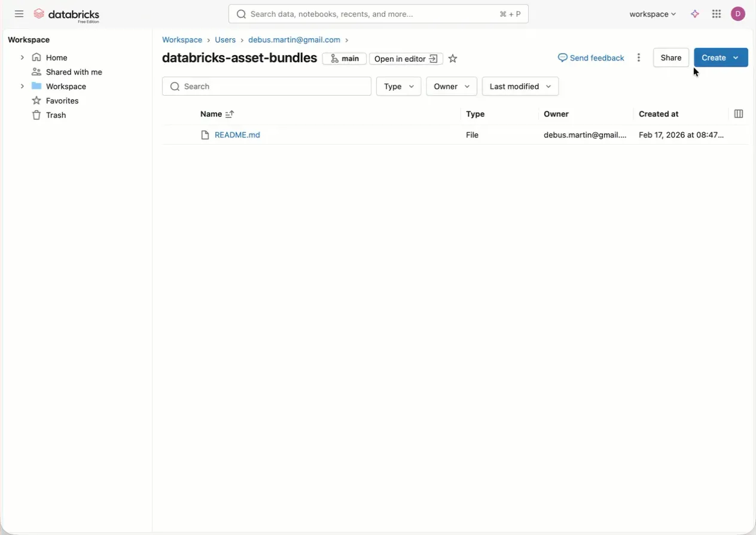
Task: Open the column chooser icon
Action: pos(739,114)
